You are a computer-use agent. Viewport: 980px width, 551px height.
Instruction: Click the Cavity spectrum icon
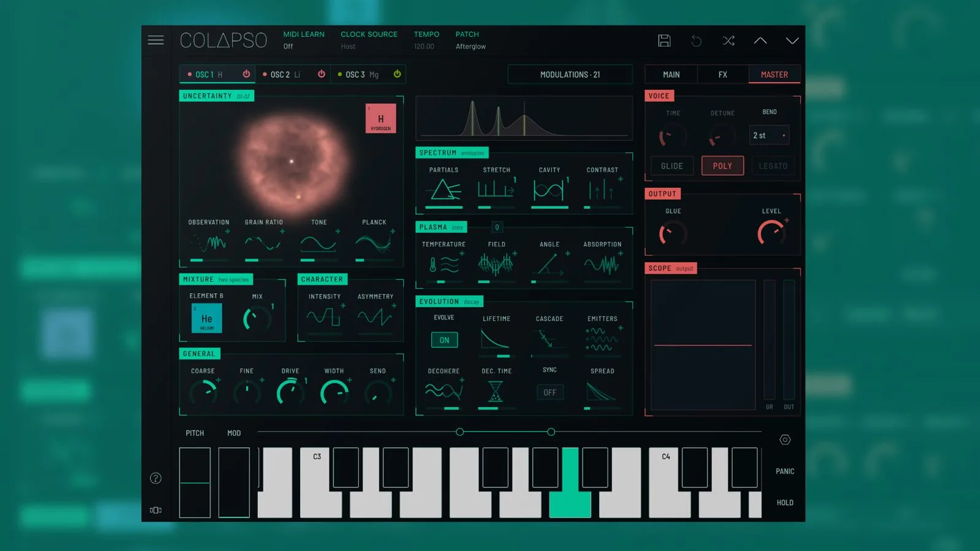(x=549, y=190)
